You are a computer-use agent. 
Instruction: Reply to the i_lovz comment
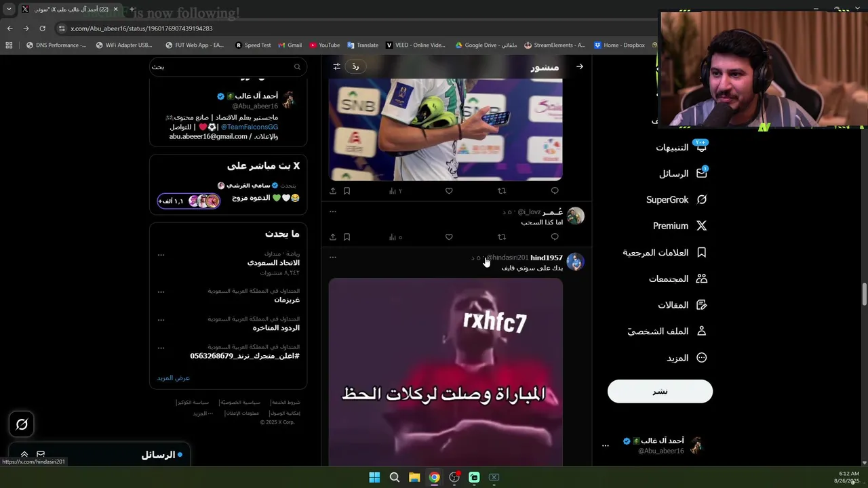tap(555, 237)
